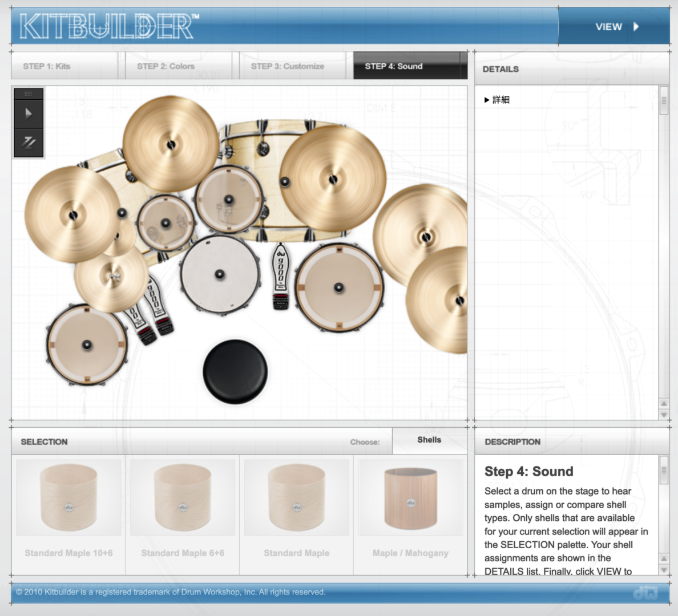Screen dimensions: 678x616
Task: Select the hi-hat cymbal
Action: pyautogui.click(x=112, y=277)
